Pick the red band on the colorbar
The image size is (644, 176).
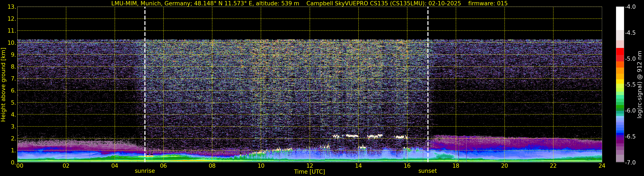(620, 52)
